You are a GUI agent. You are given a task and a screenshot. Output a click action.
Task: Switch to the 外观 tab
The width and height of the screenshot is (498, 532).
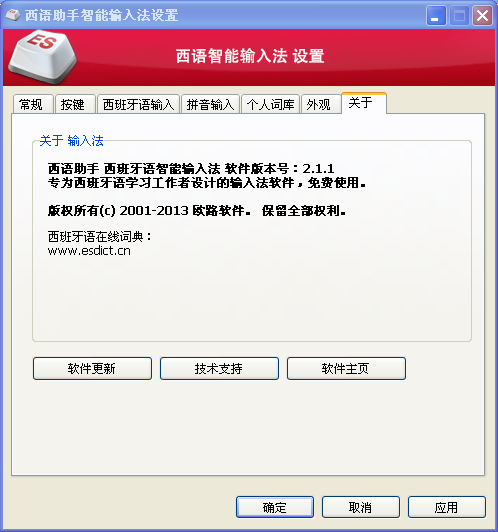coord(321,104)
